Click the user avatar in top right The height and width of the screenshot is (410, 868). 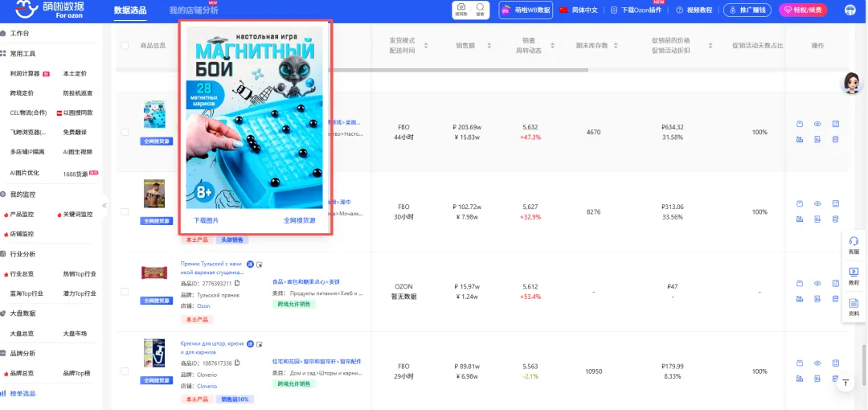coord(850,10)
